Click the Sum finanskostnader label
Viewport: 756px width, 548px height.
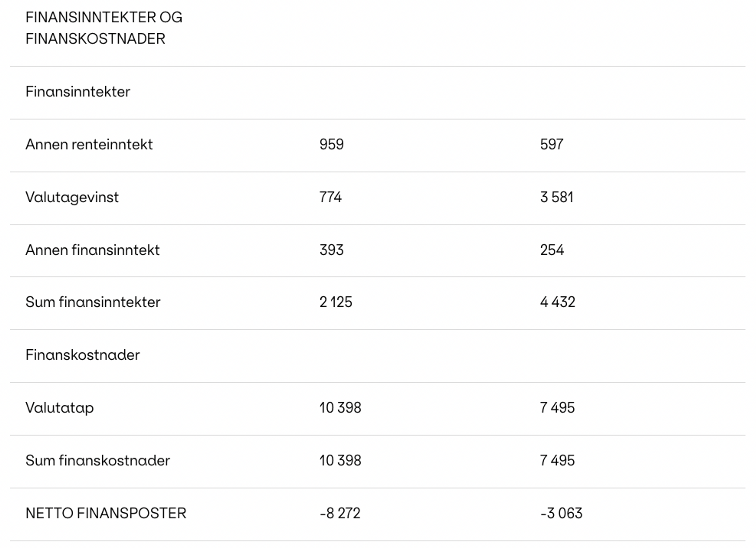(98, 461)
